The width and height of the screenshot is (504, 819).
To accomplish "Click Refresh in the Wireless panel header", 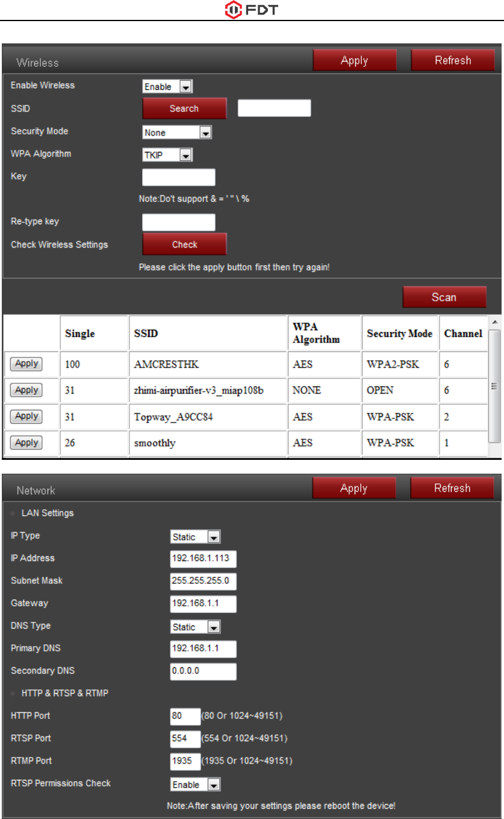I will [x=453, y=60].
